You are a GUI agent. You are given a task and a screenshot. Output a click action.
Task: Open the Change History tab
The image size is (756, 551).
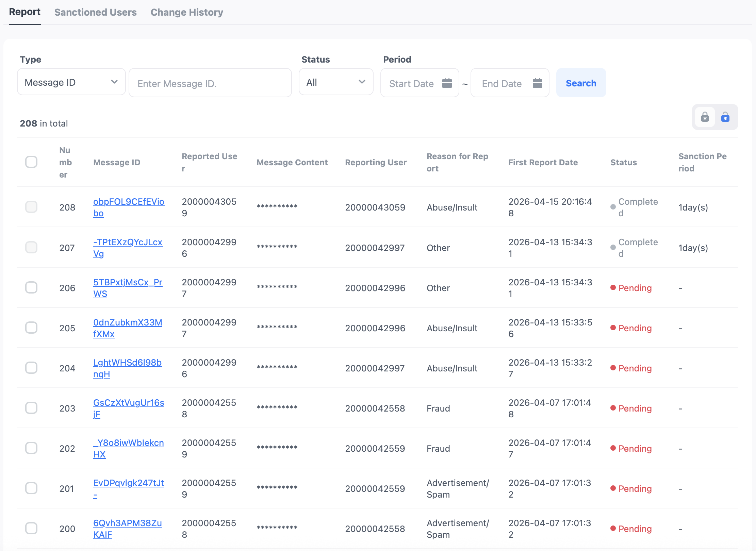pos(187,12)
